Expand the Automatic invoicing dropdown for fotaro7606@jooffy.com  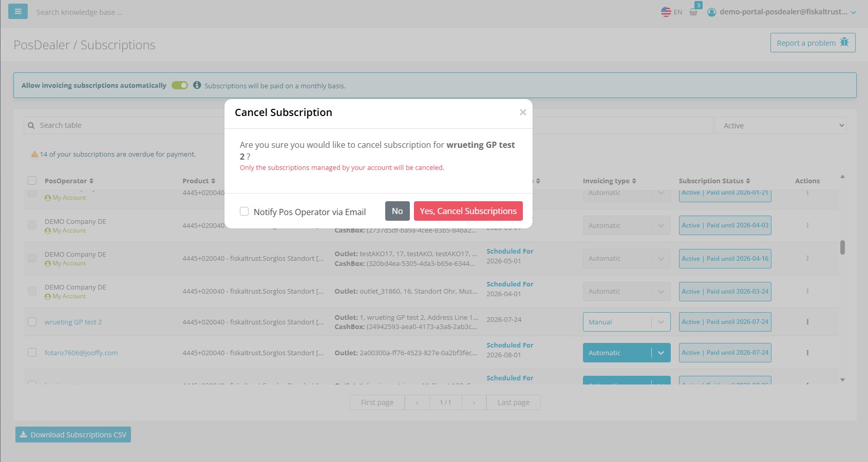click(x=662, y=353)
